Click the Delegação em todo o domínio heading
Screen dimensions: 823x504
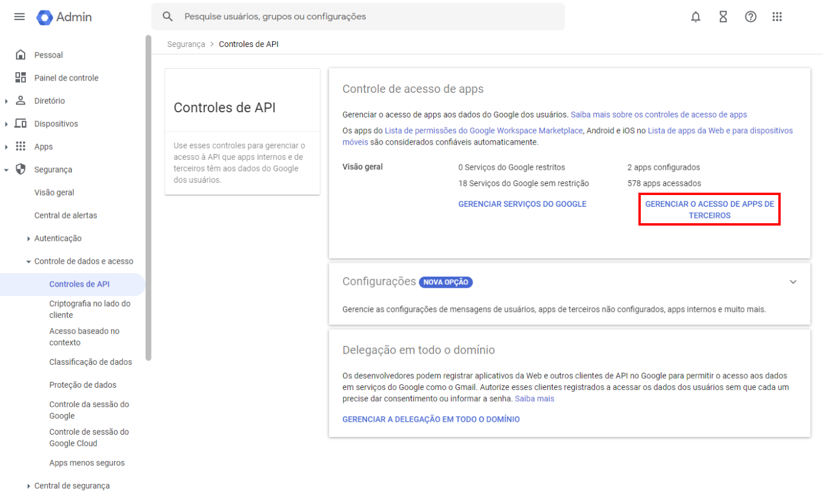(419, 350)
